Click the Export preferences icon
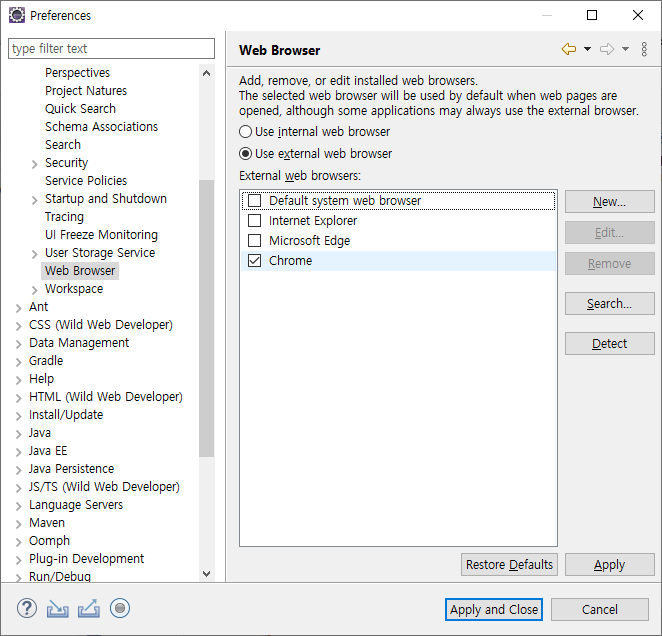 click(89, 609)
